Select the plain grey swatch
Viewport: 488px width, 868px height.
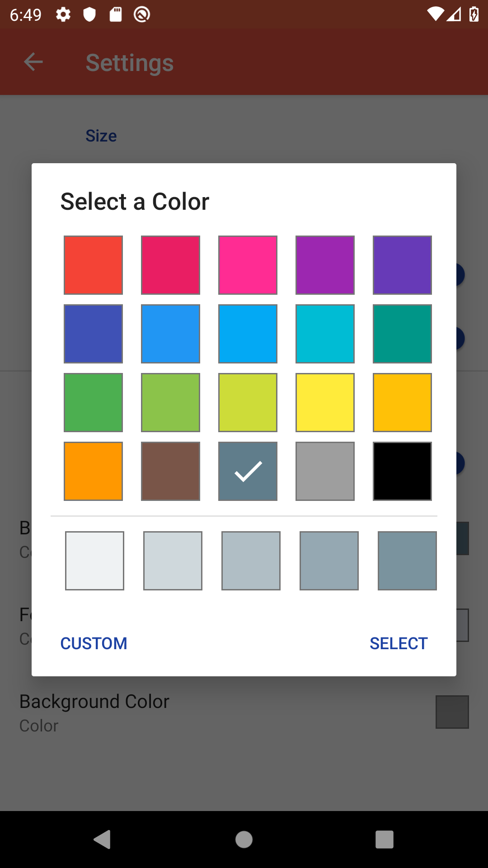(x=325, y=471)
